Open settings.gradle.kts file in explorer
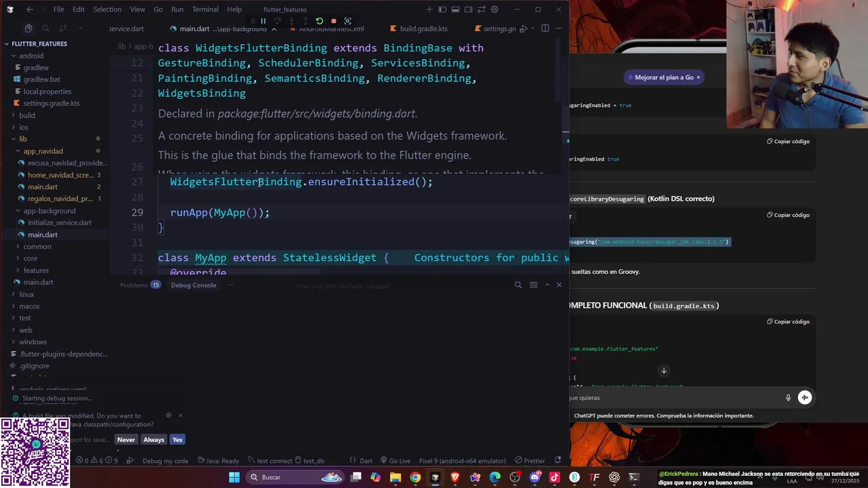This screenshot has width=868, height=488. [52, 103]
